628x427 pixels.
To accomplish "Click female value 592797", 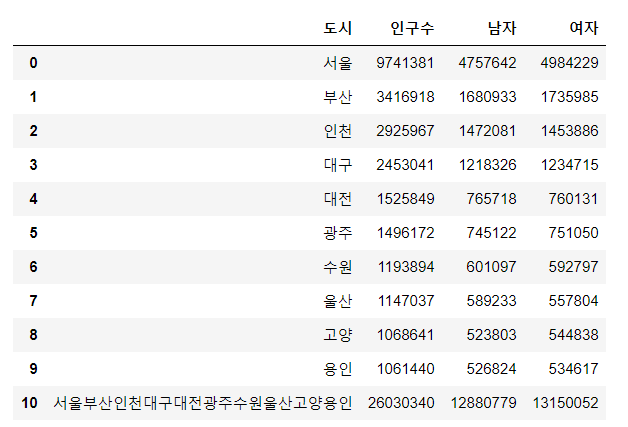I will coord(573,267).
